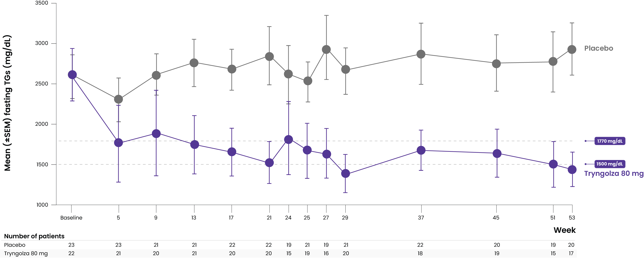This screenshot has width=644, height=259.
Task: Select the Tryngolza patient count for week 37
Action: coord(420,254)
